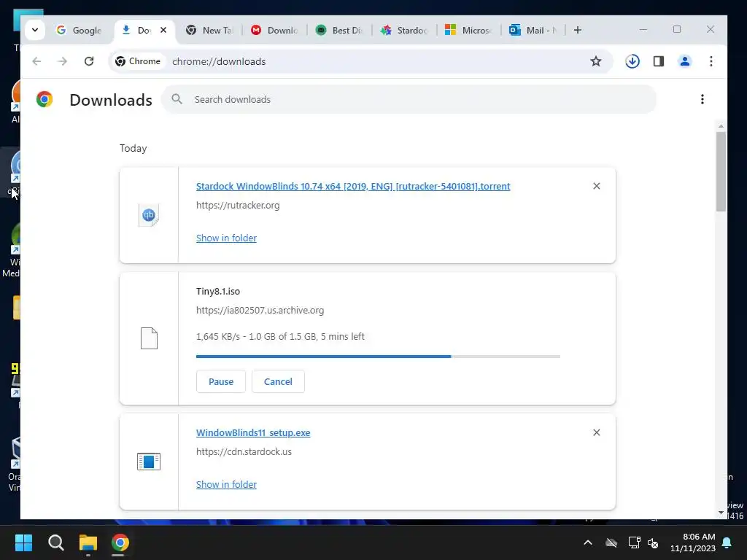
Task: Open the Downloads page more actions menu
Action: (703, 99)
